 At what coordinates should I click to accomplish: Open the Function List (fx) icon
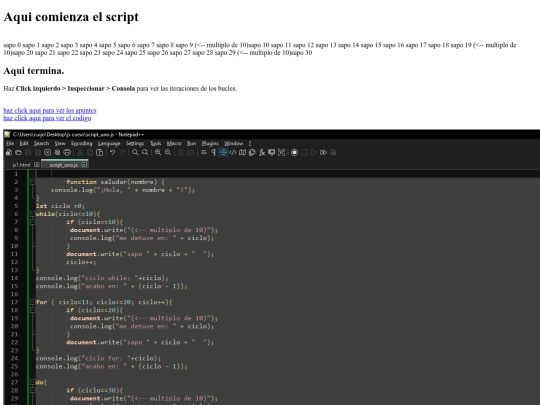[262, 152]
